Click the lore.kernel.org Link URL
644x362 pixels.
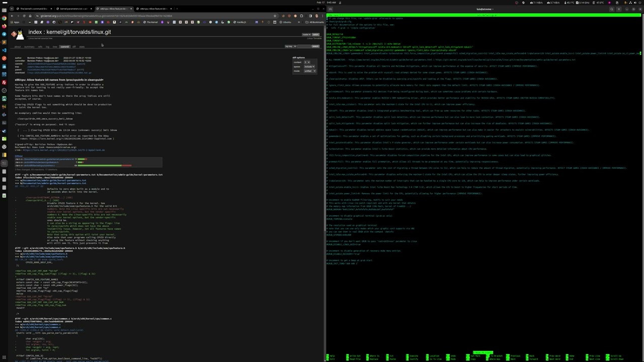point(63,150)
